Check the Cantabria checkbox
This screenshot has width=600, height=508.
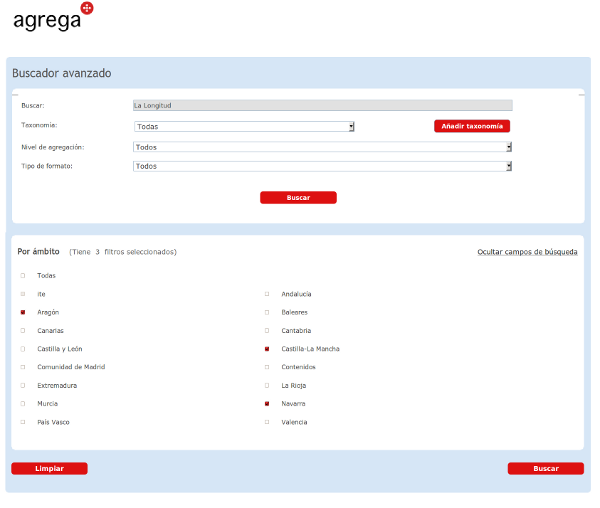click(x=267, y=331)
